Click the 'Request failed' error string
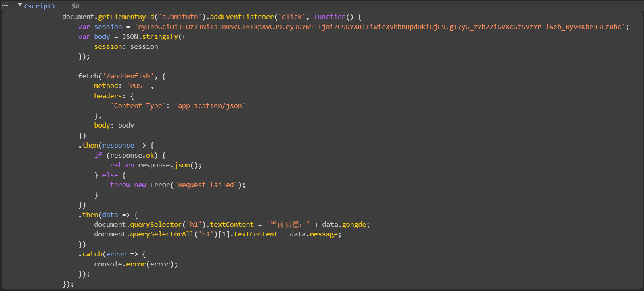 206,185
